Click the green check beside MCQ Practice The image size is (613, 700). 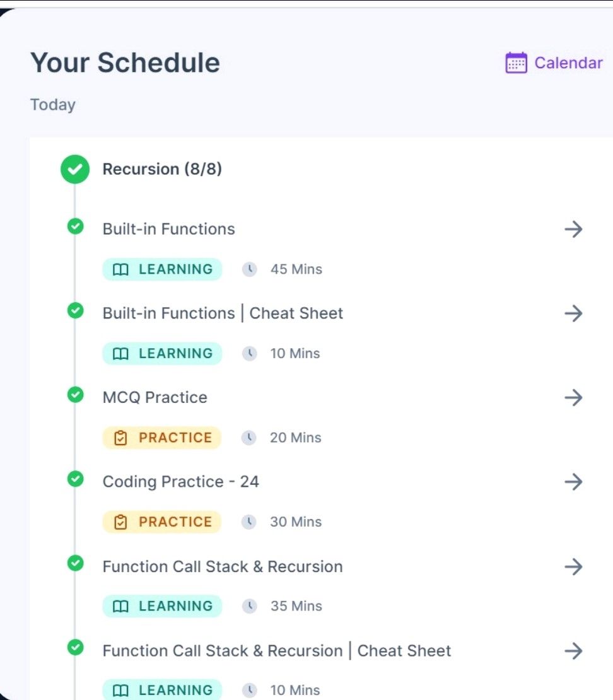pos(76,395)
